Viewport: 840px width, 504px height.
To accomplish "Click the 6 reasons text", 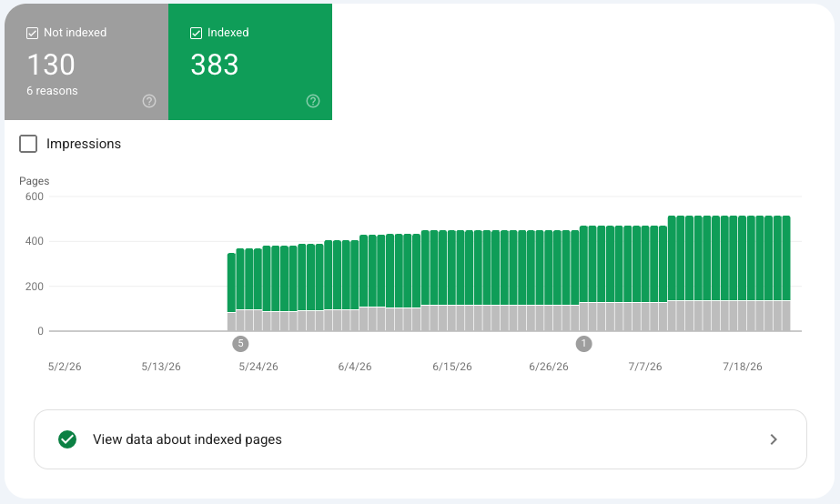I will (52, 91).
